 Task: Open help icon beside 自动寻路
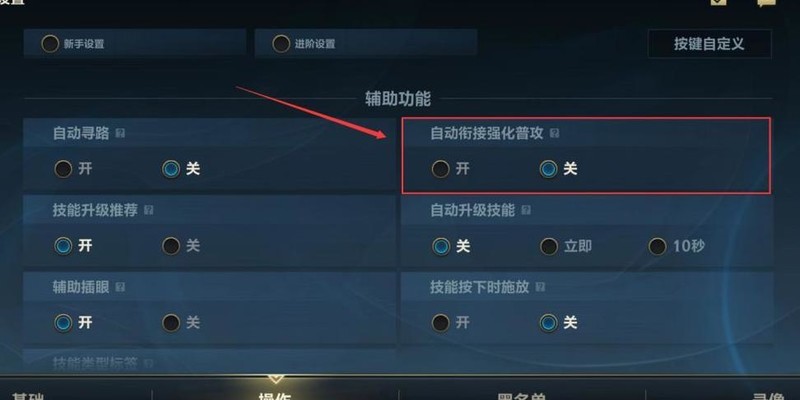(x=120, y=133)
